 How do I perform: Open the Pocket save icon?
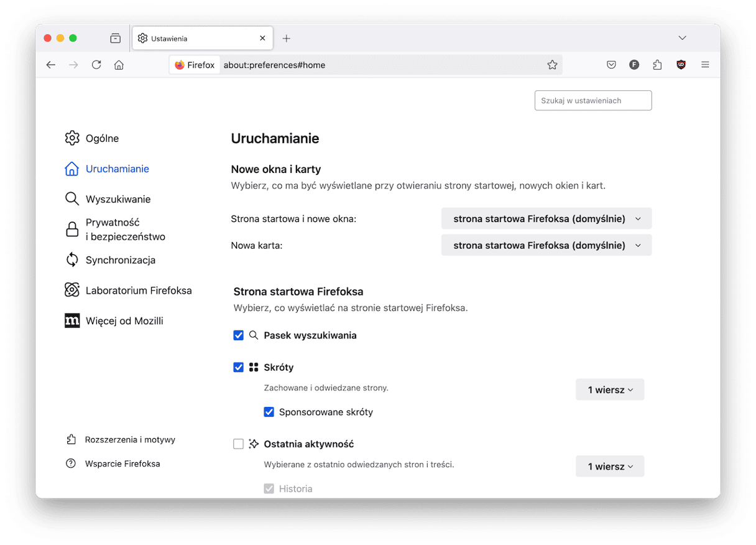(611, 65)
